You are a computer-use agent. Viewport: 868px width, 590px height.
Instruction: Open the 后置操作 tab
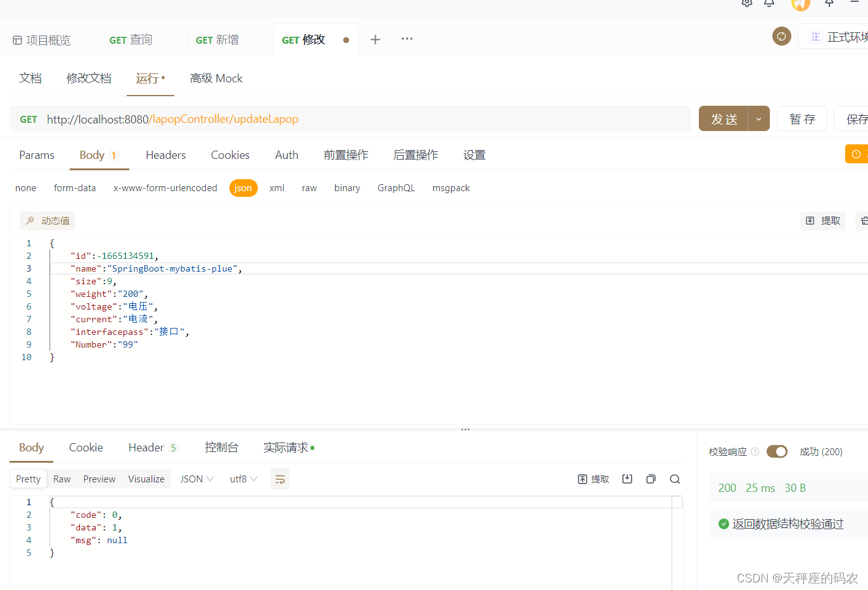416,155
